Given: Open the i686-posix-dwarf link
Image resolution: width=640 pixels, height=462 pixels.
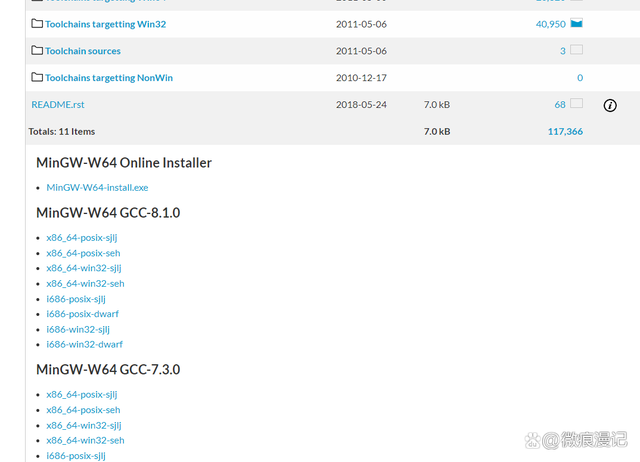Looking at the screenshot, I should (82, 314).
